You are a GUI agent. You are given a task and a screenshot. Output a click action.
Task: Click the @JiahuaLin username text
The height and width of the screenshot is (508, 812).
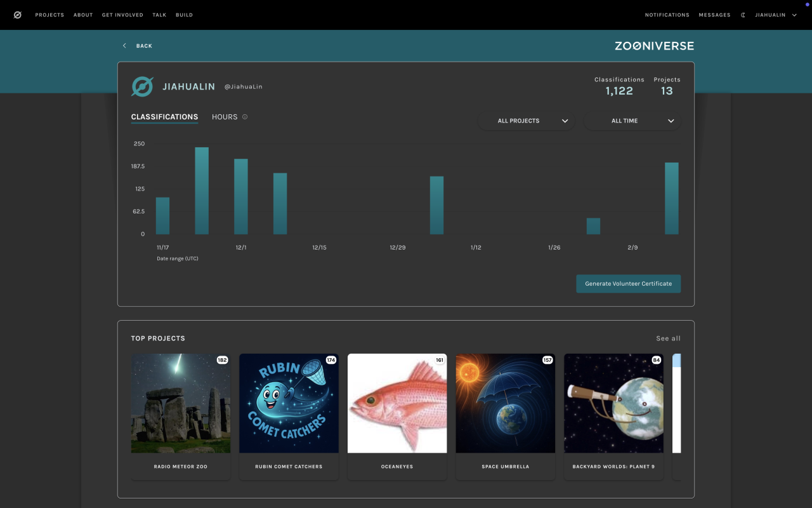pos(243,87)
